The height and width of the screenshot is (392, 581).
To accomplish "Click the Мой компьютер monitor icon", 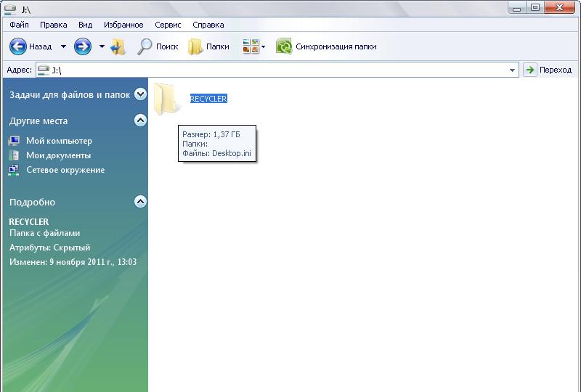I will pos(14,141).
